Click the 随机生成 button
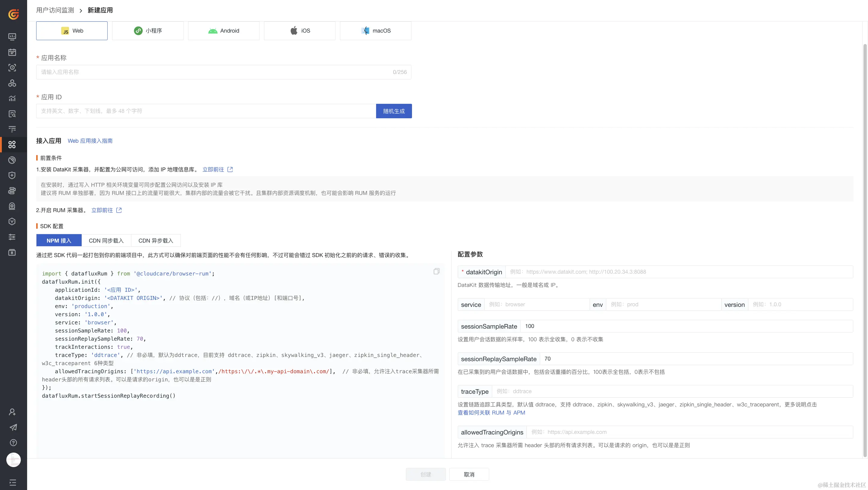This screenshot has height=490, width=868. (x=394, y=111)
